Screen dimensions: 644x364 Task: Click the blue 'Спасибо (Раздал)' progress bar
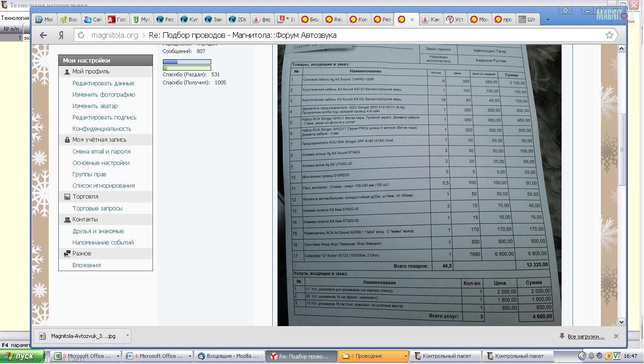187,62
